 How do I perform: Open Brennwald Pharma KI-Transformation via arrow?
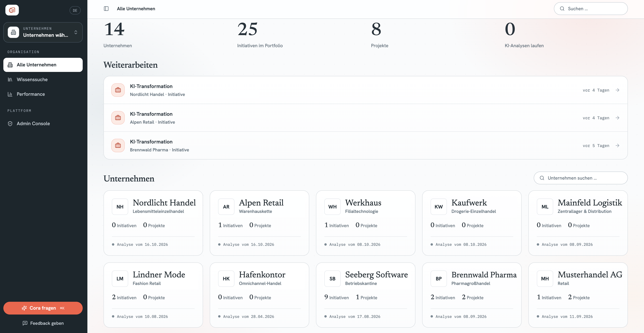[617, 145]
